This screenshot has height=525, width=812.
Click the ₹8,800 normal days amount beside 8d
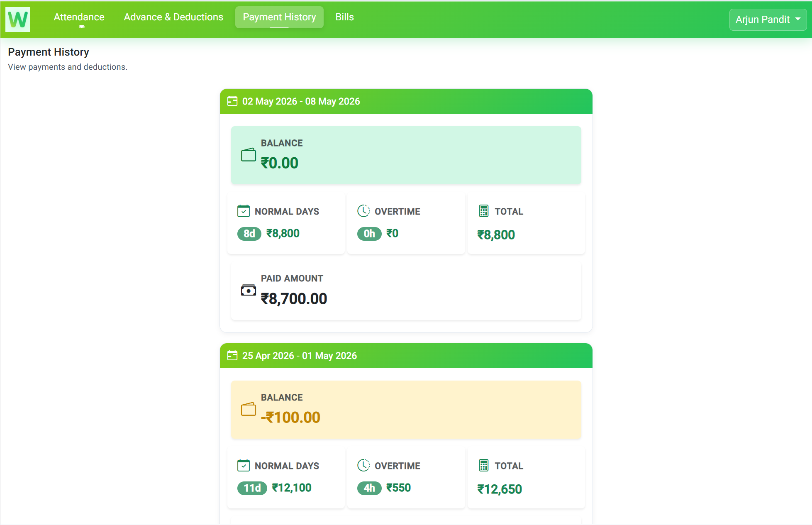[x=283, y=234]
